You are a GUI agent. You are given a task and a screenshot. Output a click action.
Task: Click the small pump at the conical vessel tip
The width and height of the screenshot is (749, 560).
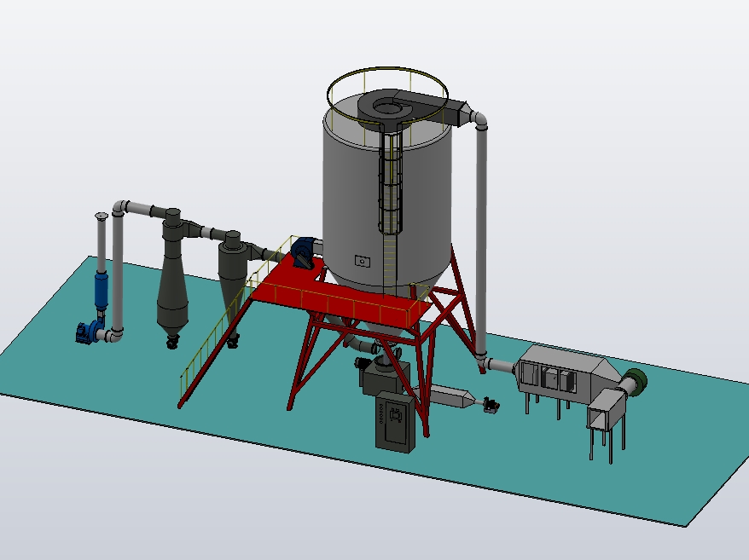491,406
